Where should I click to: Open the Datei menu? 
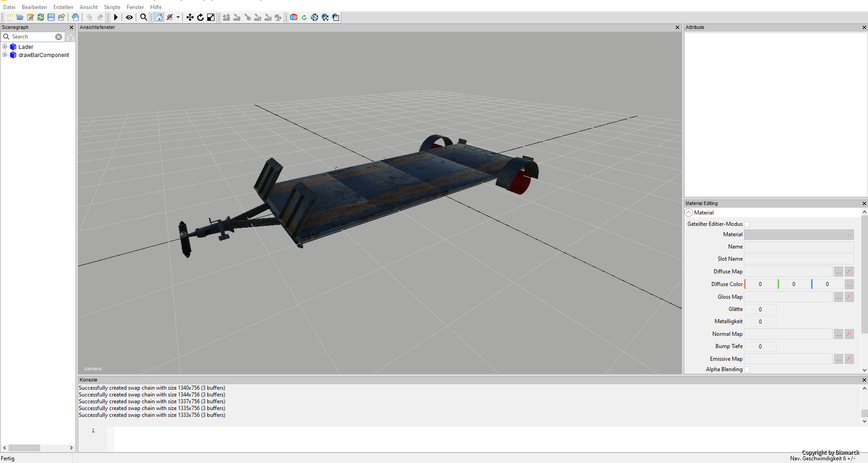point(9,7)
